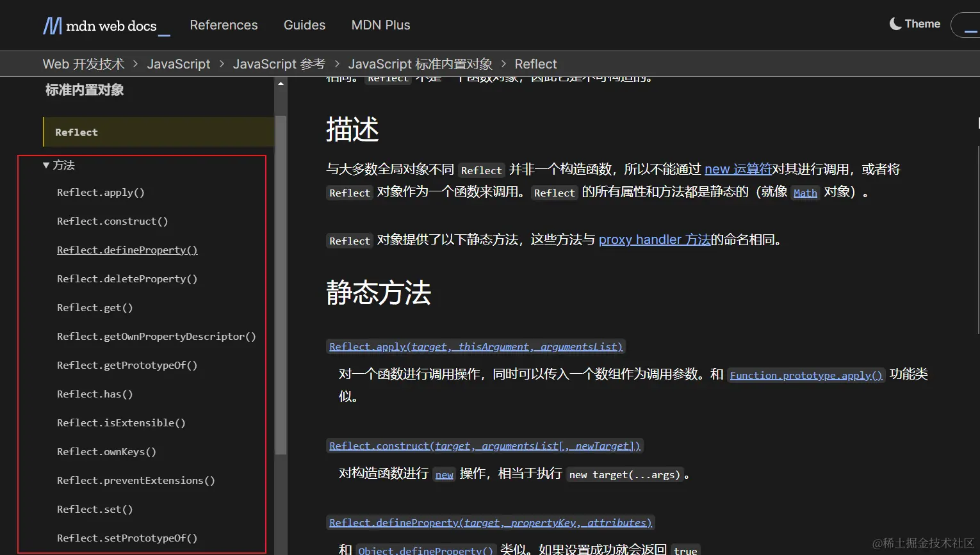Follow the proxy handler 方法 link
Image resolution: width=980 pixels, height=555 pixels.
655,239
